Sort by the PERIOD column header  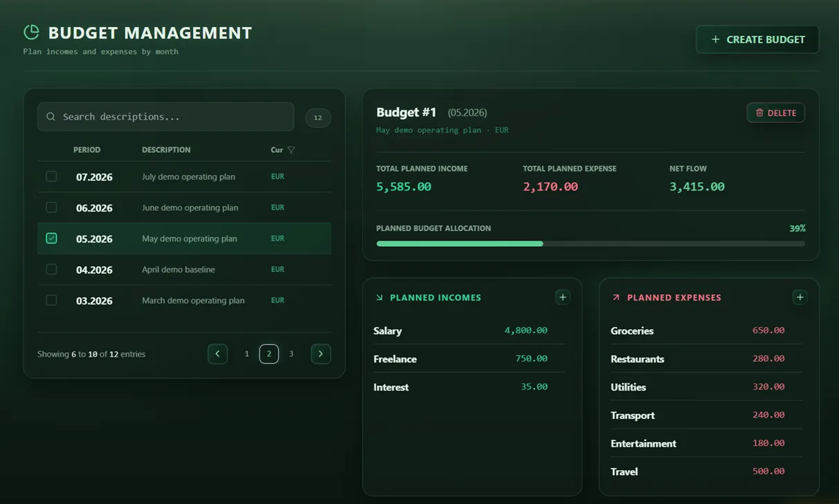tap(87, 150)
